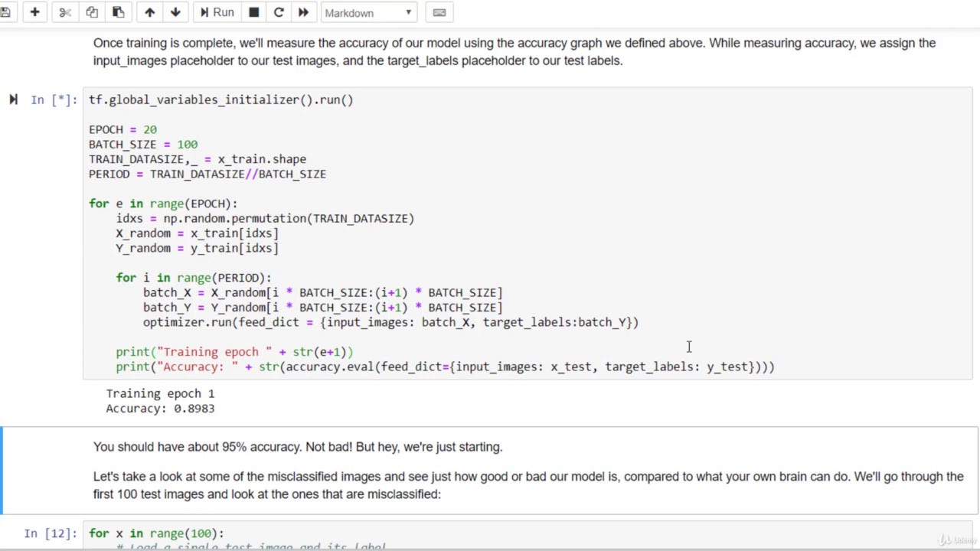Click the for x in range(100) line
This screenshot has height=551, width=980.
pyautogui.click(x=156, y=533)
